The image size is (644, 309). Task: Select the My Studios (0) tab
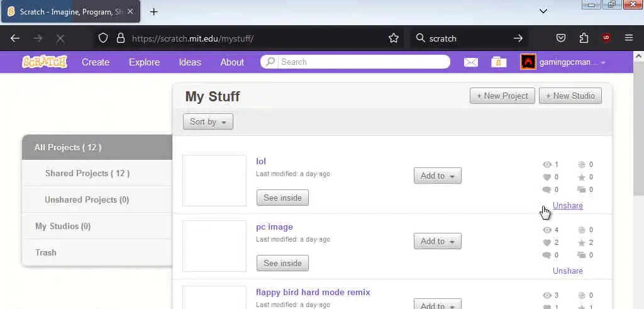97,226
